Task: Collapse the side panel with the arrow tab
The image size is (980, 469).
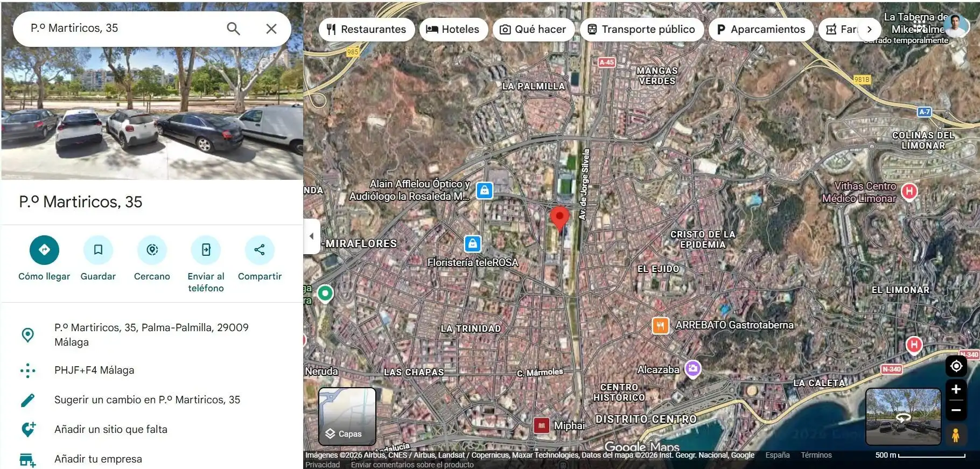Action: 312,236
